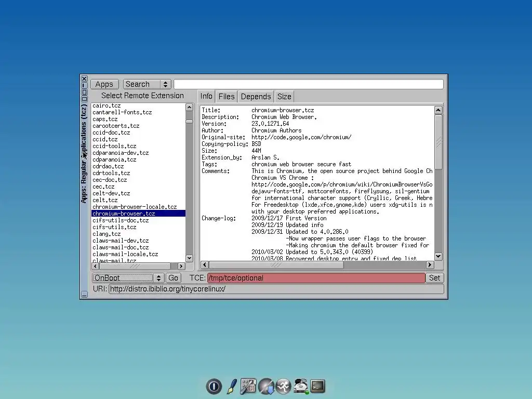The image size is (532, 399).
Task: Select claws-mail-locale.tcz in the list
Action: [x=138, y=254]
